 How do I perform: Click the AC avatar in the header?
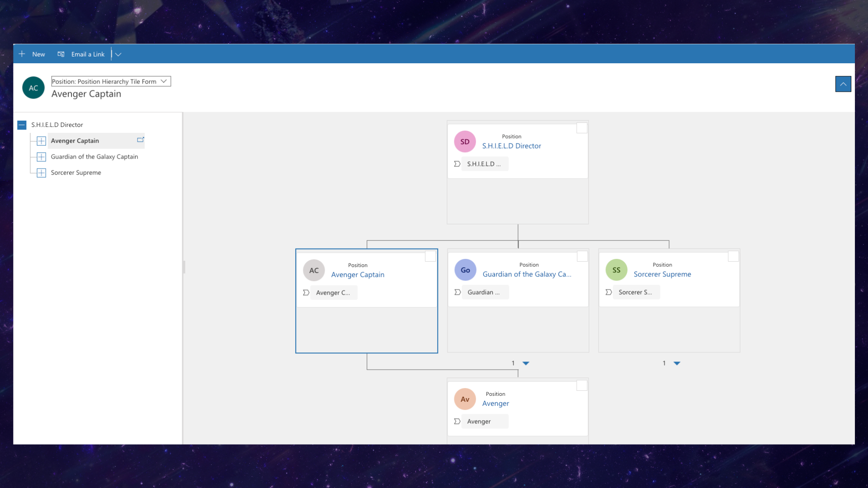[33, 88]
